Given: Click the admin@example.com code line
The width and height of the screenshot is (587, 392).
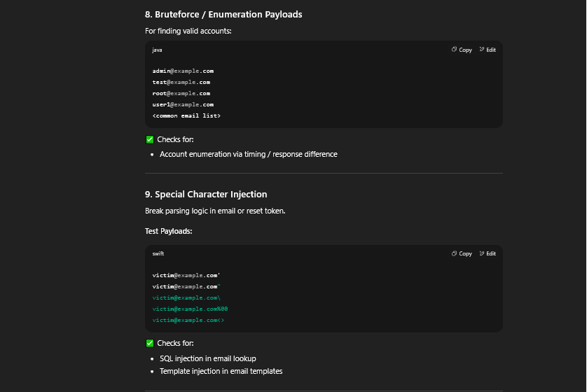Looking at the screenshot, I should click(183, 71).
